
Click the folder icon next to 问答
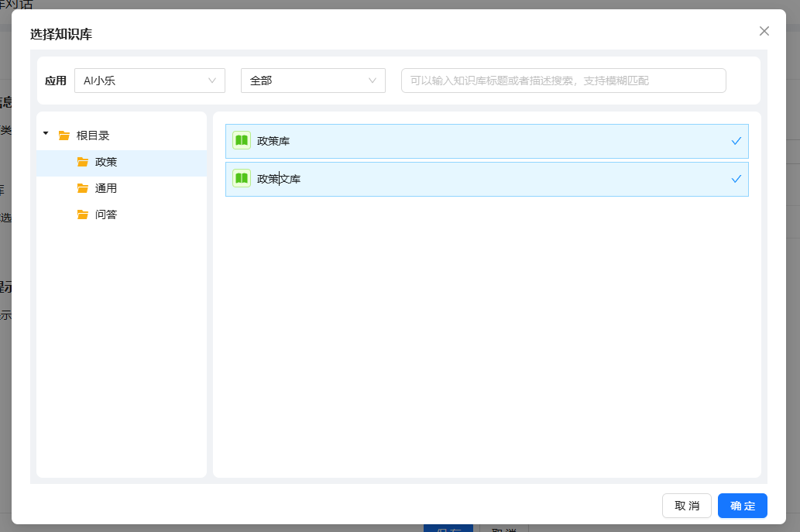(83, 215)
